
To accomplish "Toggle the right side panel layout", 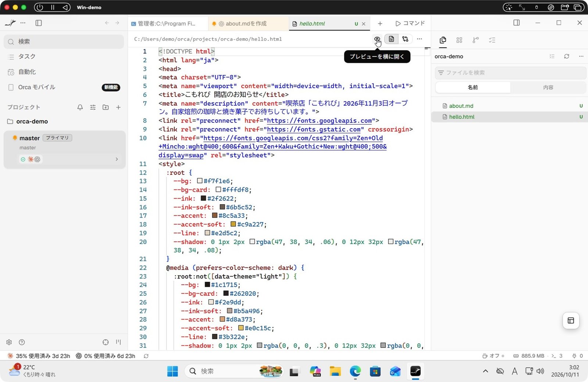I will (x=516, y=23).
